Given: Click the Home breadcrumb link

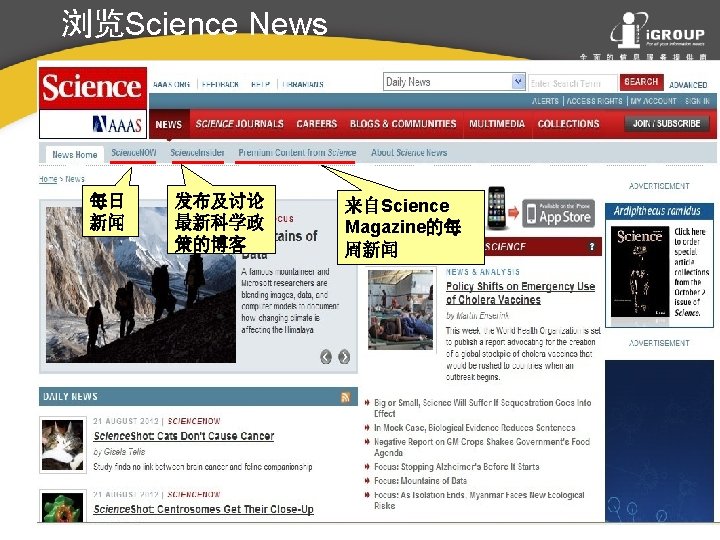Looking at the screenshot, I should click(48, 179).
